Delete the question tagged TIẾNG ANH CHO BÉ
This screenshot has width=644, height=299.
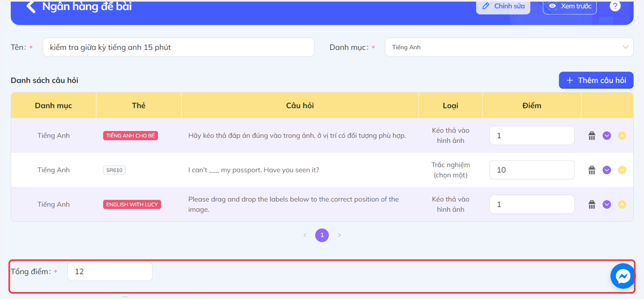pos(592,136)
